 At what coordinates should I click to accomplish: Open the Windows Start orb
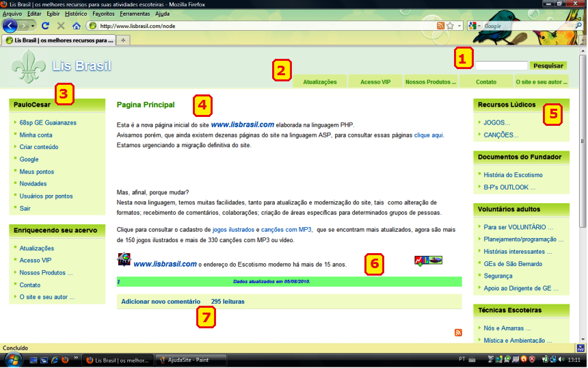[13, 360]
